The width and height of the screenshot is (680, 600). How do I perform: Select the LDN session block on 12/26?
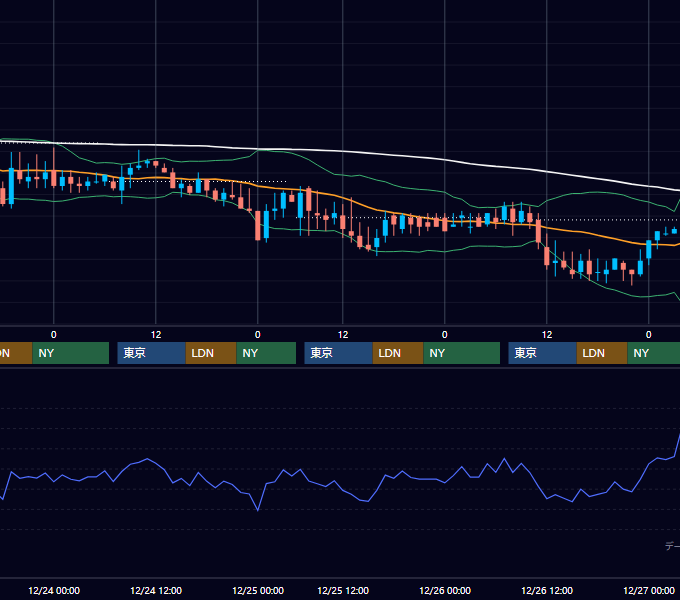pyautogui.click(x=602, y=353)
